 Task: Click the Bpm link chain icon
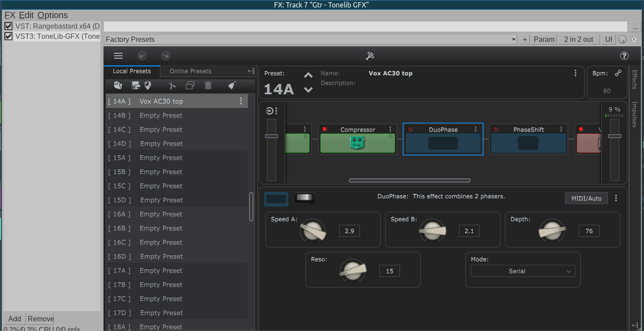[618, 73]
